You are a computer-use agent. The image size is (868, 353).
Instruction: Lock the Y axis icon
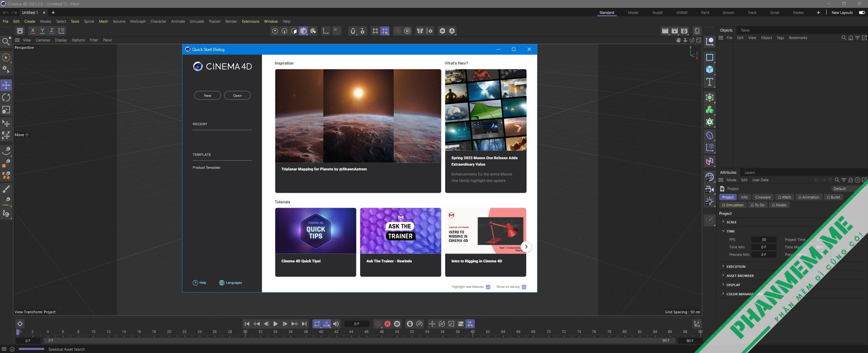[x=42, y=31]
